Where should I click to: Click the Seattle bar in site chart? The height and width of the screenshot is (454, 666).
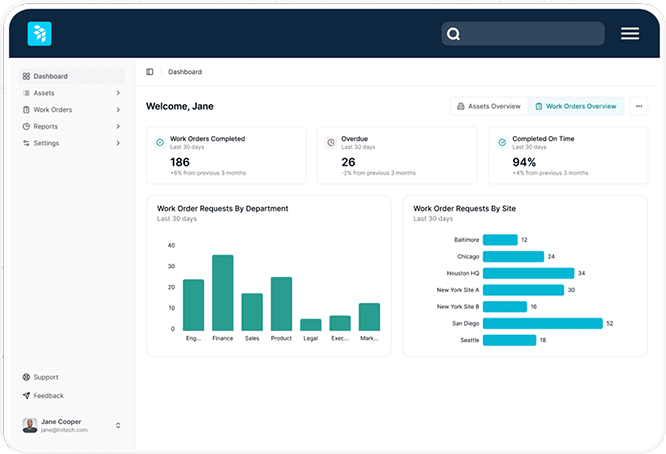pyautogui.click(x=509, y=340)
